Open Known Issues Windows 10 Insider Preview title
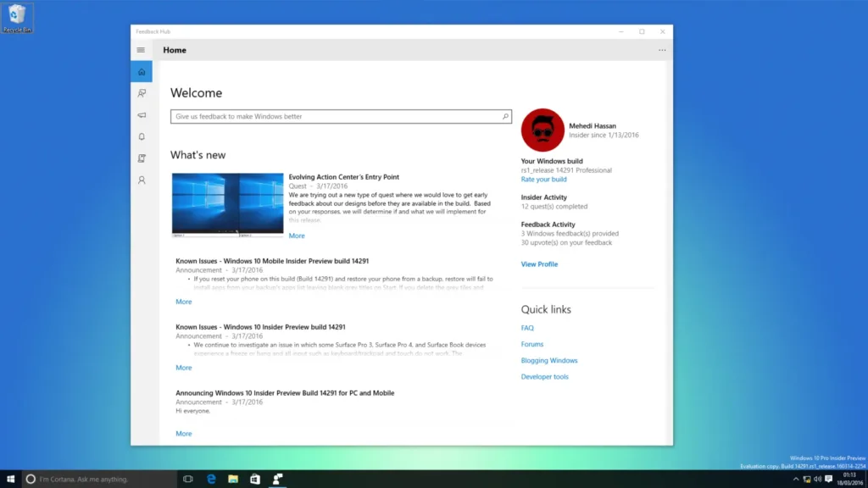Image resolution: width=868 pixels, height=488 pixels. click(x=260, y=327)
